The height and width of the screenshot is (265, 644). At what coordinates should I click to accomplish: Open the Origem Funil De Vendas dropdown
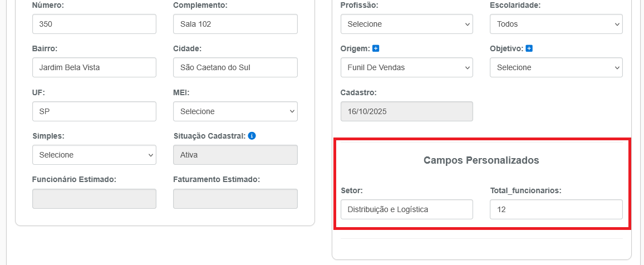coord(406,67)
